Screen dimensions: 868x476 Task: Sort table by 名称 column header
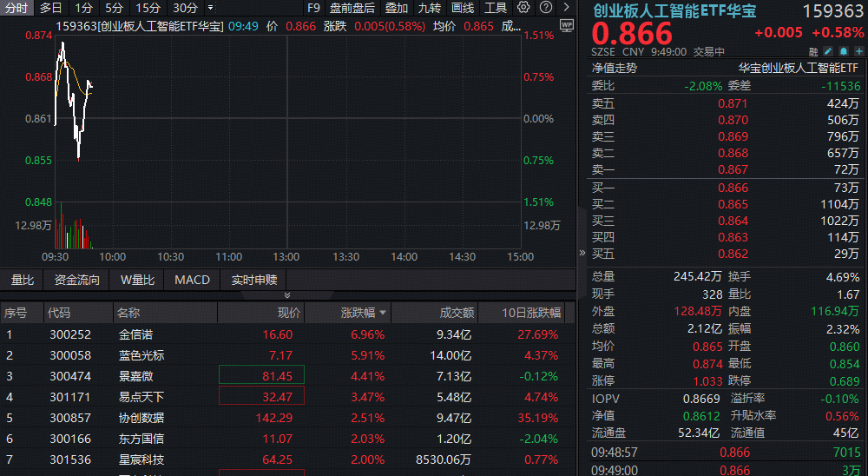(128, 313)
